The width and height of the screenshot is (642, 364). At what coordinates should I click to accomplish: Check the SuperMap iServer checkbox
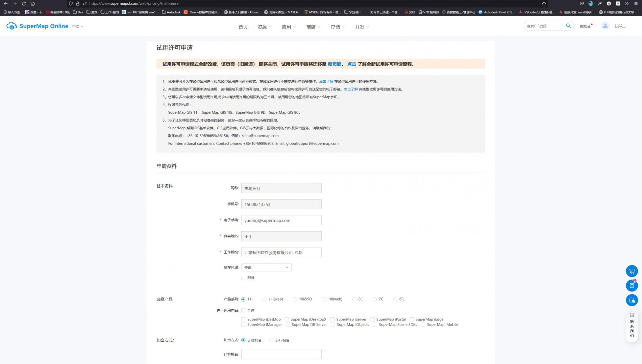point(332,319)
